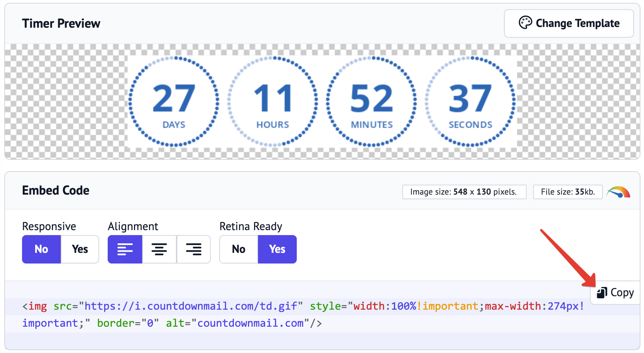Select right alignment icon
The width and height of the screenshot is (644, 353).
pos(194,249)
